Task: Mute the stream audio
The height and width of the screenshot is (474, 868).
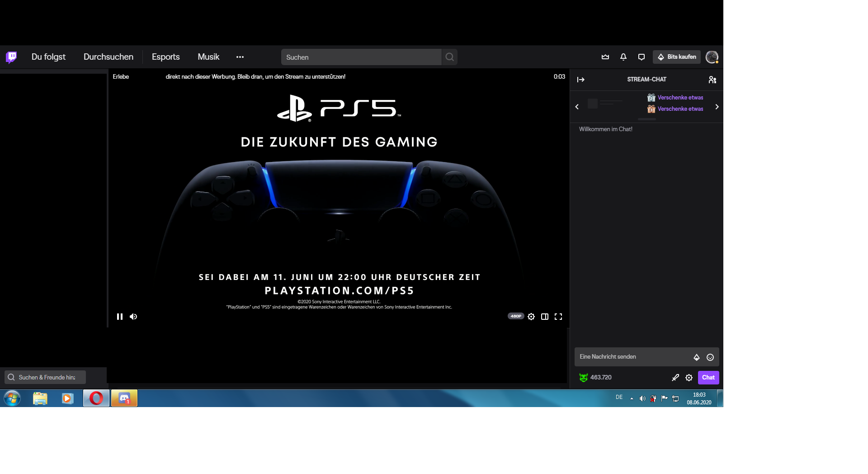Action: point(133,317)
